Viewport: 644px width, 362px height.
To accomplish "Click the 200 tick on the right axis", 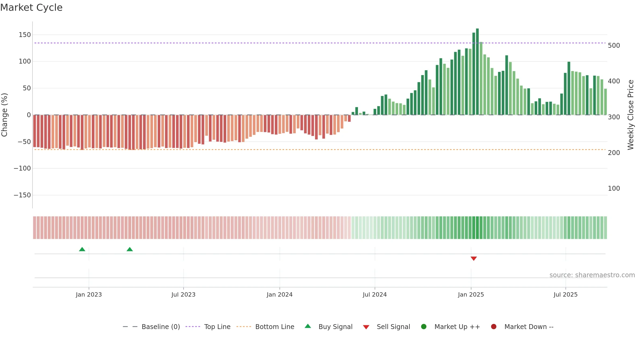I will point(614,153).
